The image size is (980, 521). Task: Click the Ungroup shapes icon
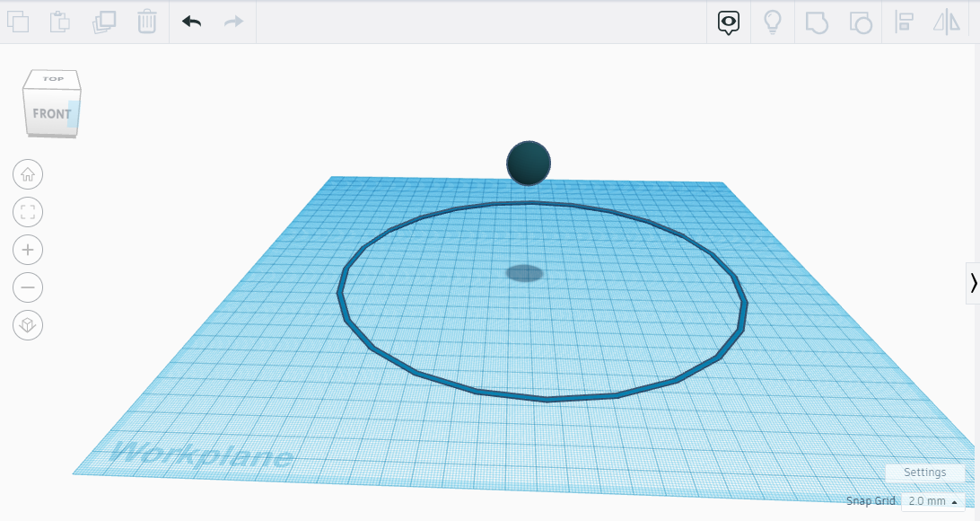pyautogui.click(x=860, y=22)
